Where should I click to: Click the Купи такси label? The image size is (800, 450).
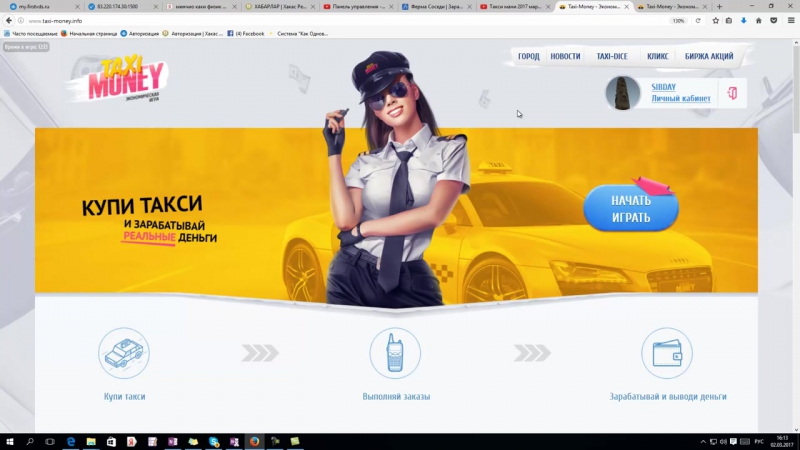tap(124, 396)
